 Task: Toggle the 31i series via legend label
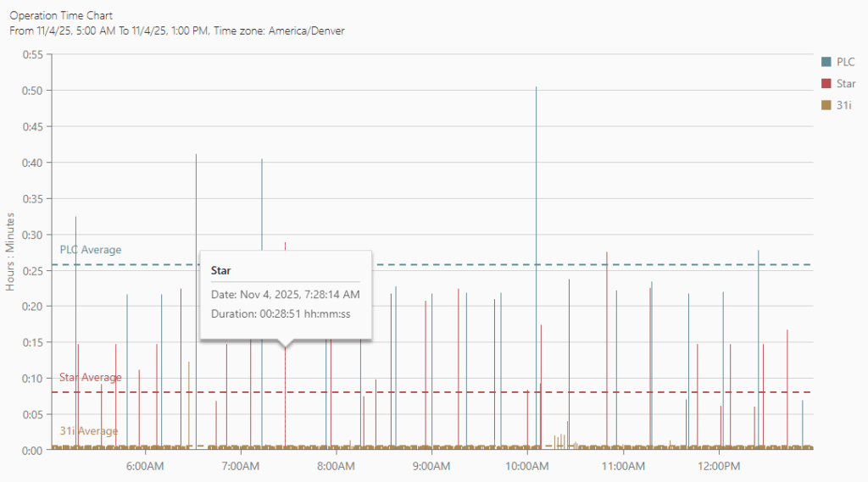[843, 105]
